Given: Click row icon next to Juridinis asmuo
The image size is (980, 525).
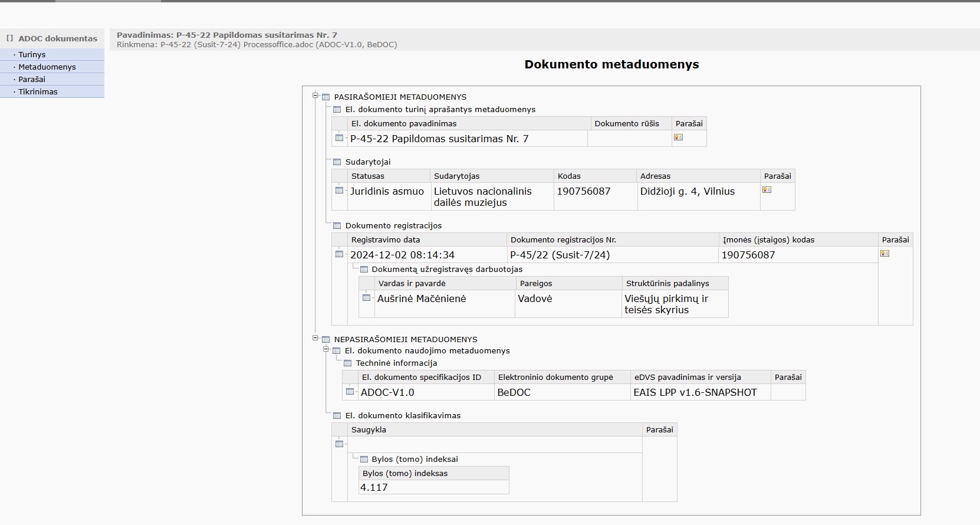Looking at the screenshot, I should [x=339, y=191].
